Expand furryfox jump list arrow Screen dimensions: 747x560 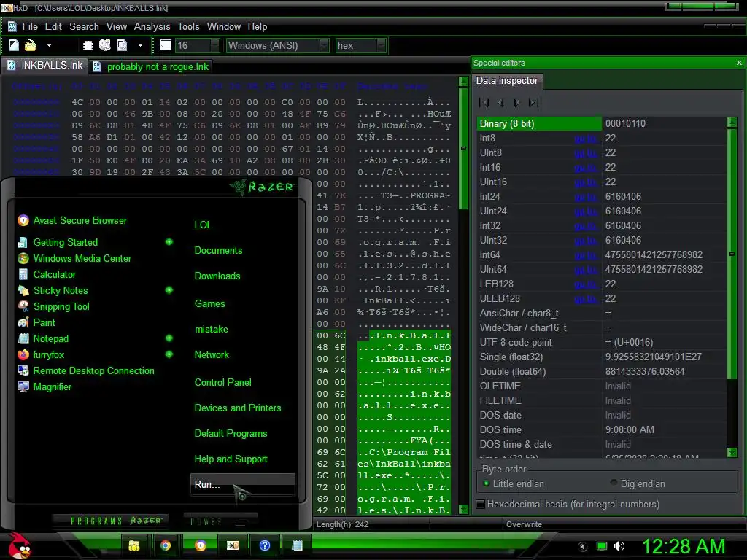169,354
